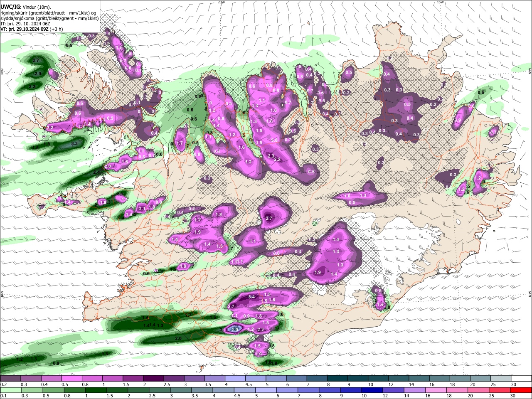This screenshot has height=399, width=532.
Task: Click the '30' label in the rain scale
Action: coord(514,396)
